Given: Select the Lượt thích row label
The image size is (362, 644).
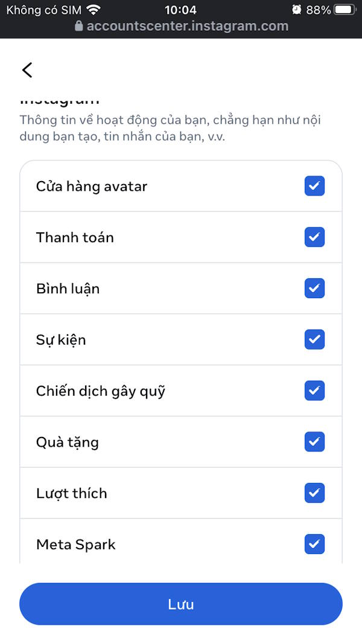Looking at the screenshot, I should click(71, 493).
